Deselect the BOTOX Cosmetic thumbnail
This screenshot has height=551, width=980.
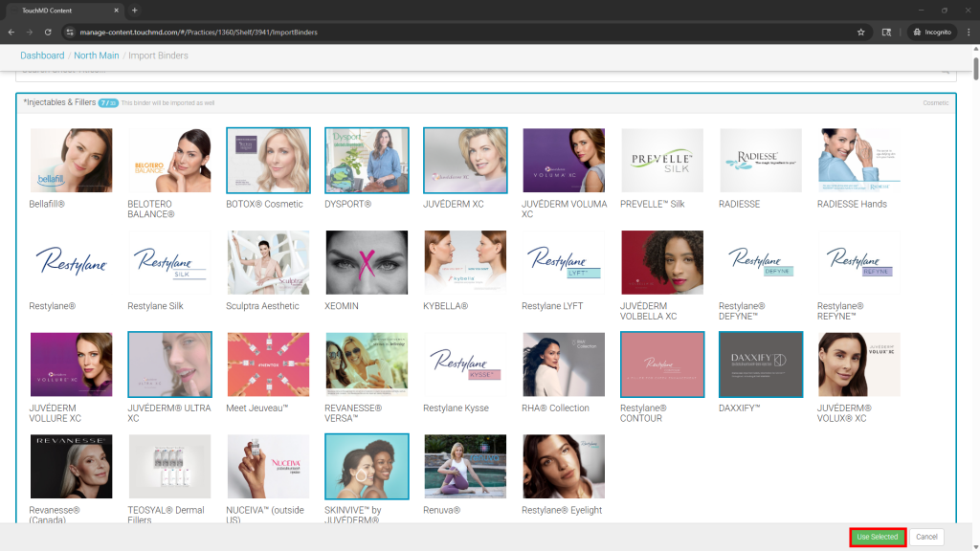coord(268,161)
